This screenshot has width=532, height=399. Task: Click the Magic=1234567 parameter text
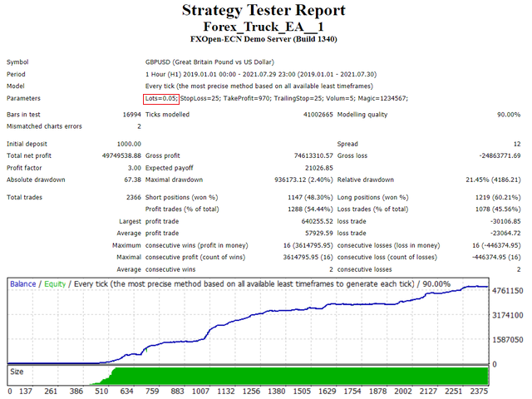pyautogui.click(x=383, y=99)
